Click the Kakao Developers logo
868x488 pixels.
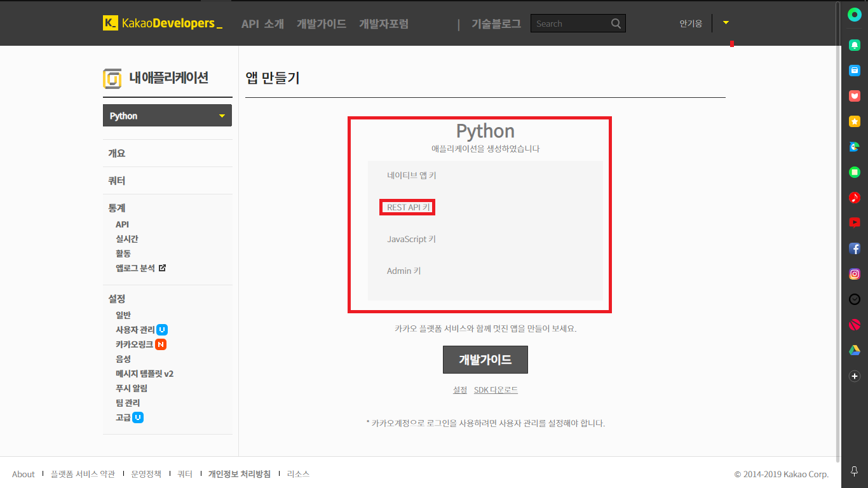coord(163,24)
